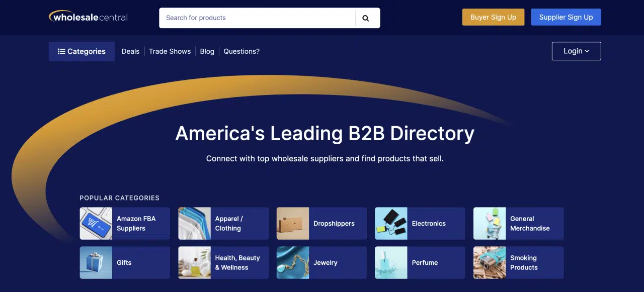Open the Smoking Products image
This screenshot has width=644, height=292.
tap(490, 263)
